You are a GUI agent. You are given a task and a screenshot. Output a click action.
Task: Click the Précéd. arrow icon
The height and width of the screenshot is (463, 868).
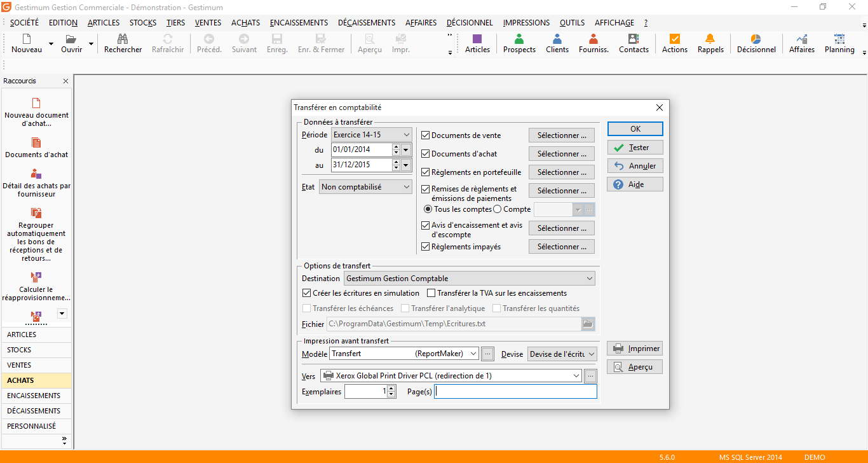209,43
